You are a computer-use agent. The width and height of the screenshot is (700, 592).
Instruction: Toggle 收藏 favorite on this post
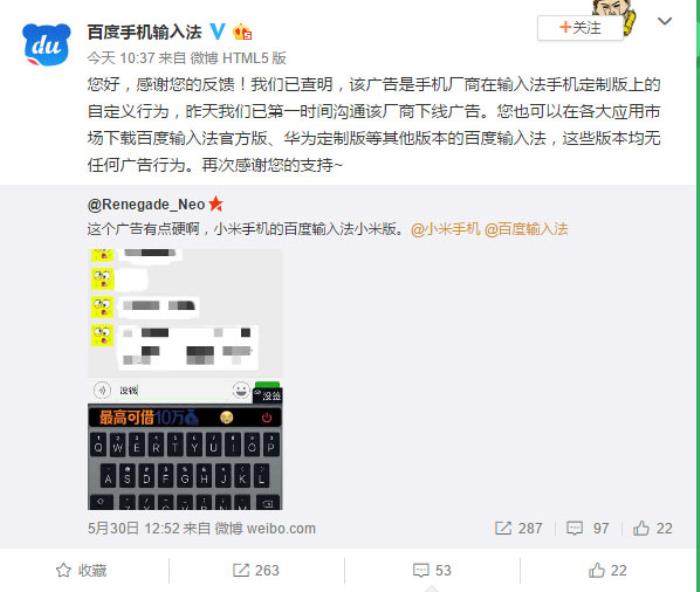pyautogui.click(x=81, y=571)
